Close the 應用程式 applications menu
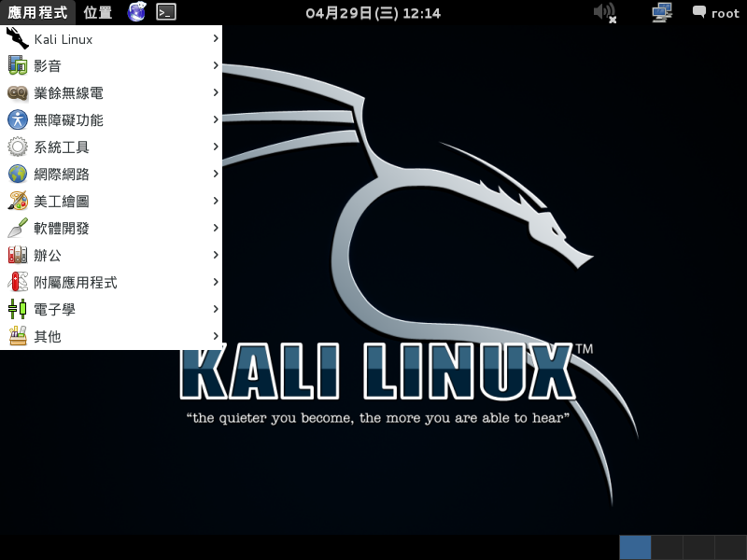Screen dimensions: 747x560 click(37, 13)
